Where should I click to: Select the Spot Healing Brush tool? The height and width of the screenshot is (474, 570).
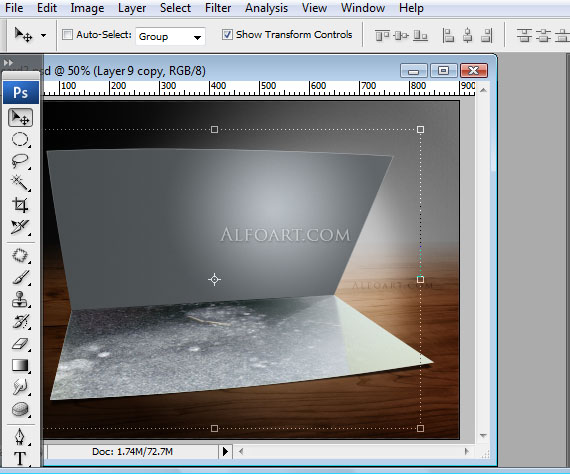click(x=20, y=255)
